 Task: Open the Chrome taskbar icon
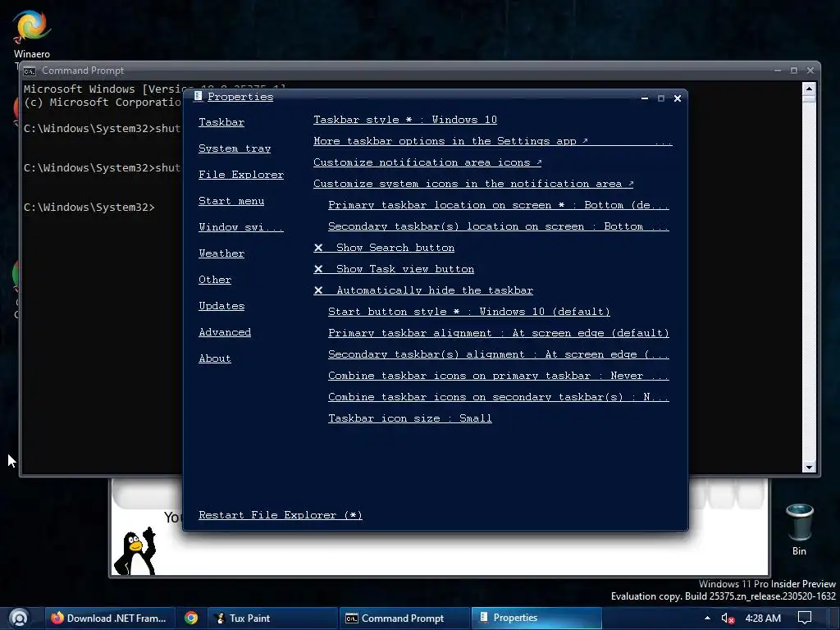tap(190, 619)
